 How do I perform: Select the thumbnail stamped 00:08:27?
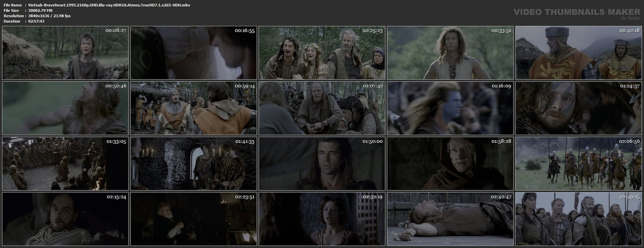click(x=65, y=53)
